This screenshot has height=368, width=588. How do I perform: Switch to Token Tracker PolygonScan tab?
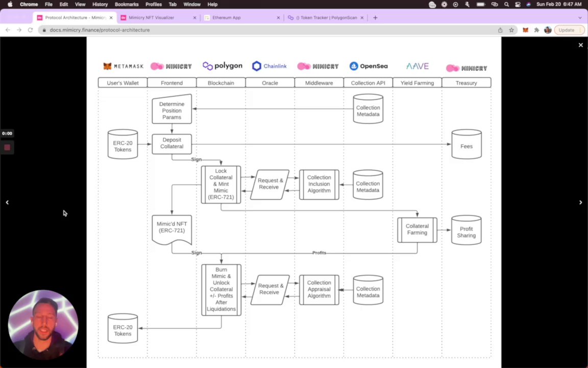tap(326, 18)
